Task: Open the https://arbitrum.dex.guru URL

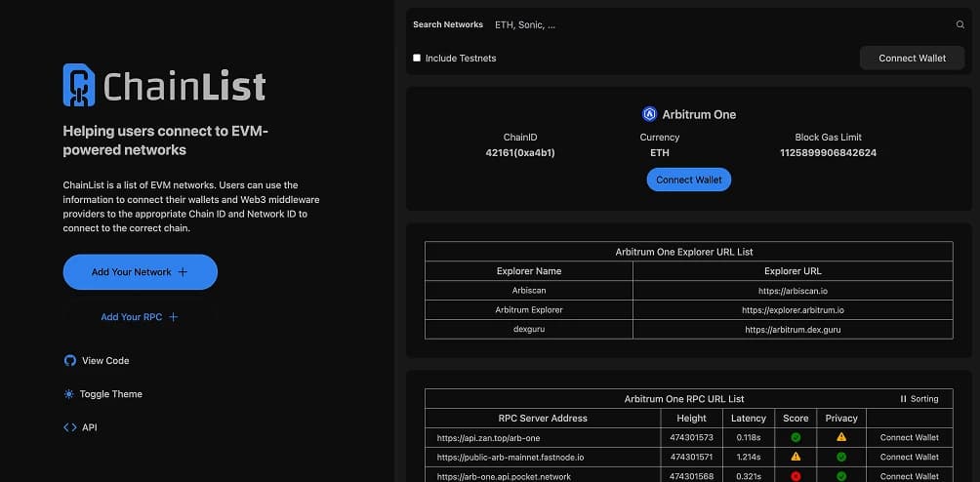Action: [793, 329]
